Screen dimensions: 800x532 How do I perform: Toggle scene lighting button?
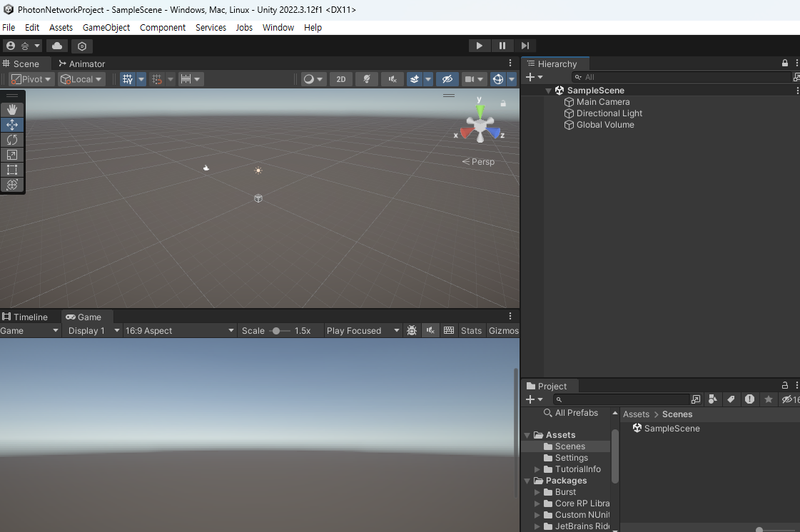(367, 79)
